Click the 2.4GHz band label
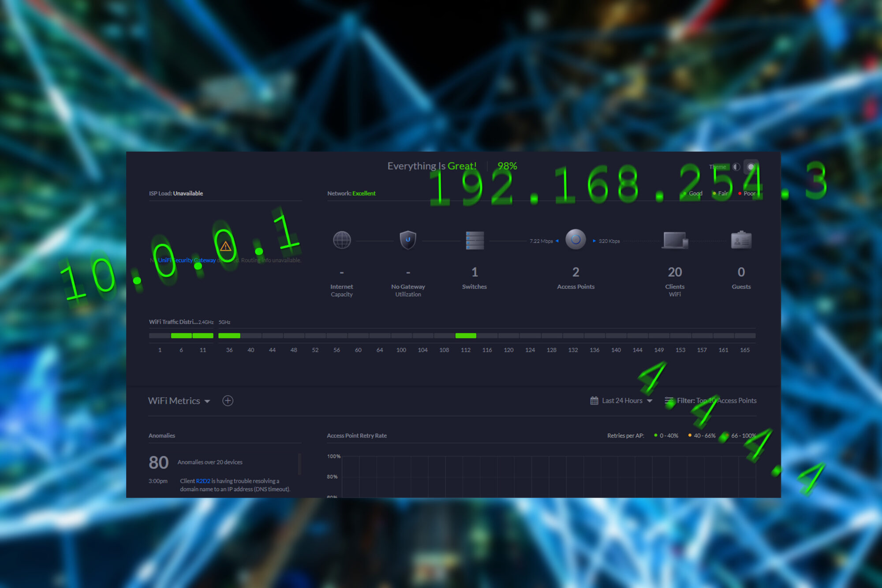Screen dimensions: 882x588 (206, 322)
